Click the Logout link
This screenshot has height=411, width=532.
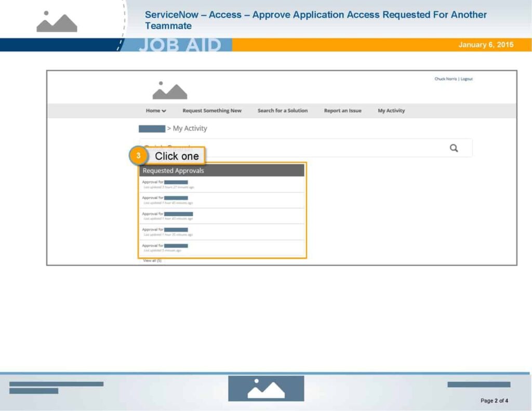[x=466, y=78]
